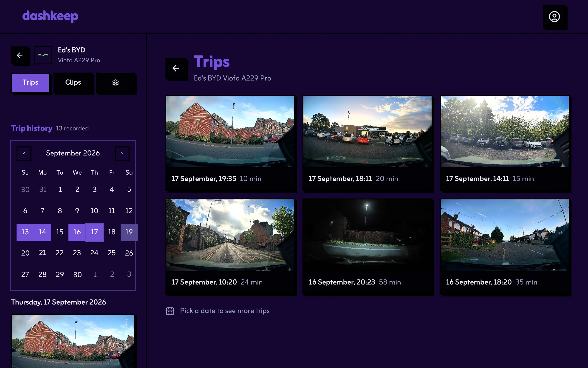
Task: Open the user account profile icon
Action: [554, 17]
